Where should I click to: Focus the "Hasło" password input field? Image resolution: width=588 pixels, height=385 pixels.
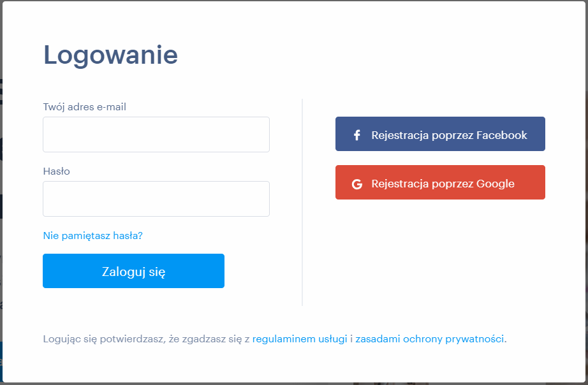(156, 199)
